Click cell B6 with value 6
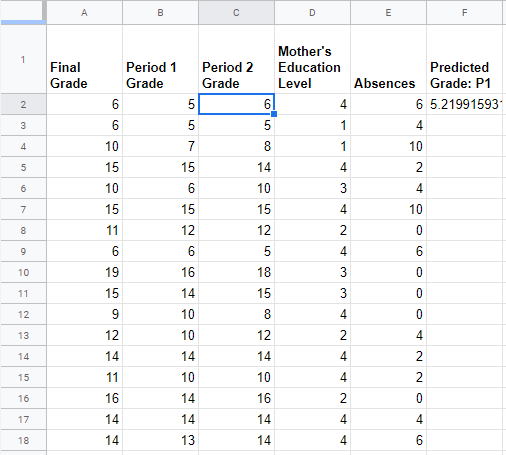 pos(160,188)
